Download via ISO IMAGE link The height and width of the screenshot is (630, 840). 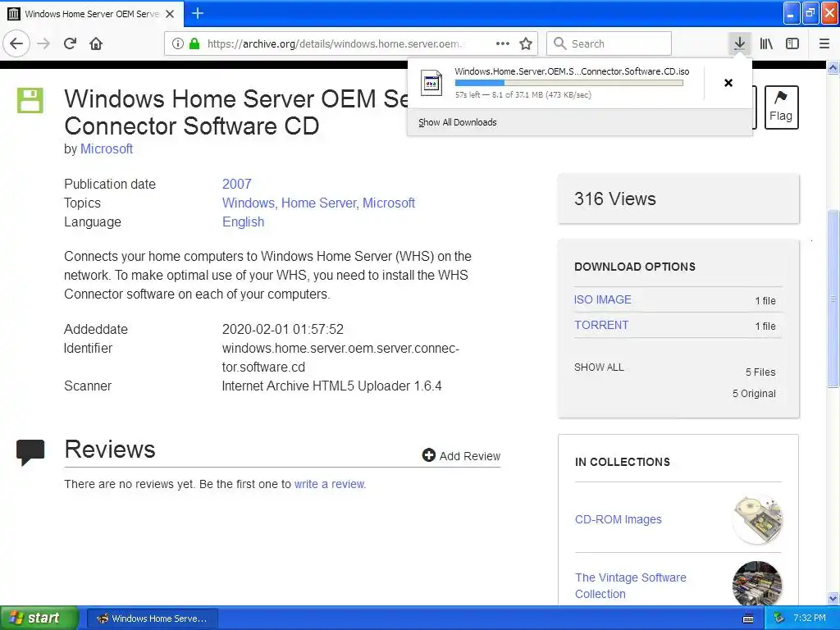click(603, 299)
